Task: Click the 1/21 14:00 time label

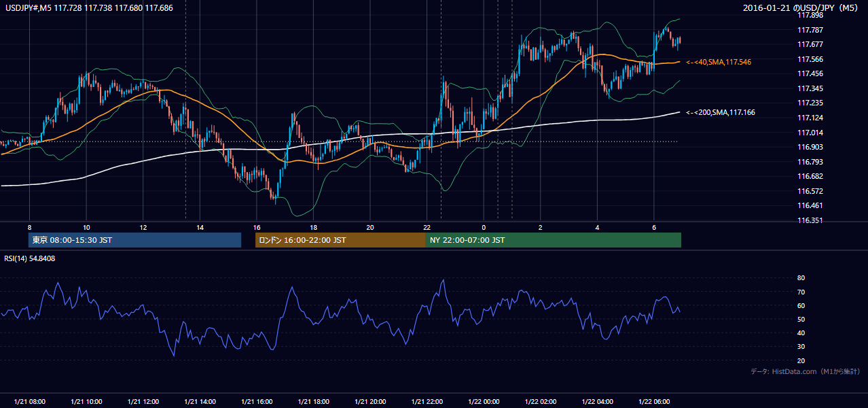Action: pos(200,401)
